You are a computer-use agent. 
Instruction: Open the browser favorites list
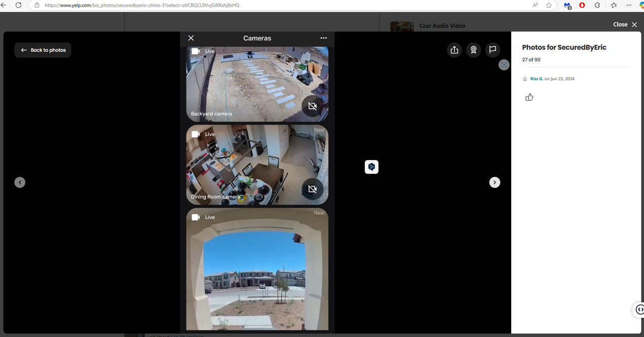pyautogui.click(x=614, y=5)
